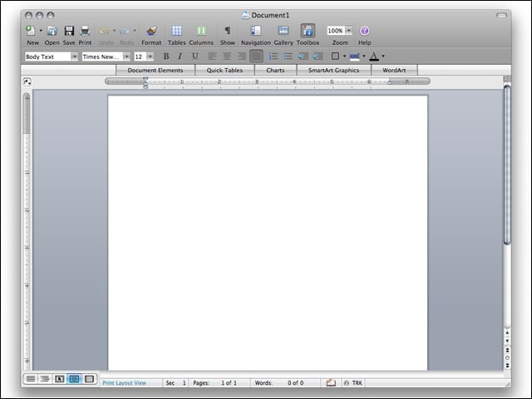Toggle Bold formatting

pos(166,57)
